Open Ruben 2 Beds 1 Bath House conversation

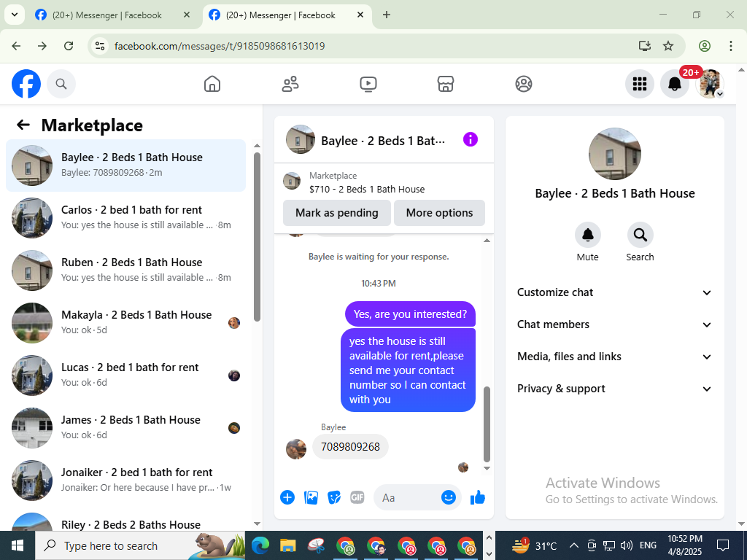click(x=125, y=271)
